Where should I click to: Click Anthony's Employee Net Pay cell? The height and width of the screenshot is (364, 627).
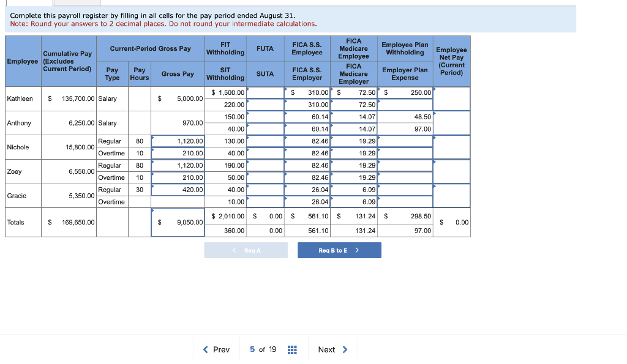click(451, 123)
